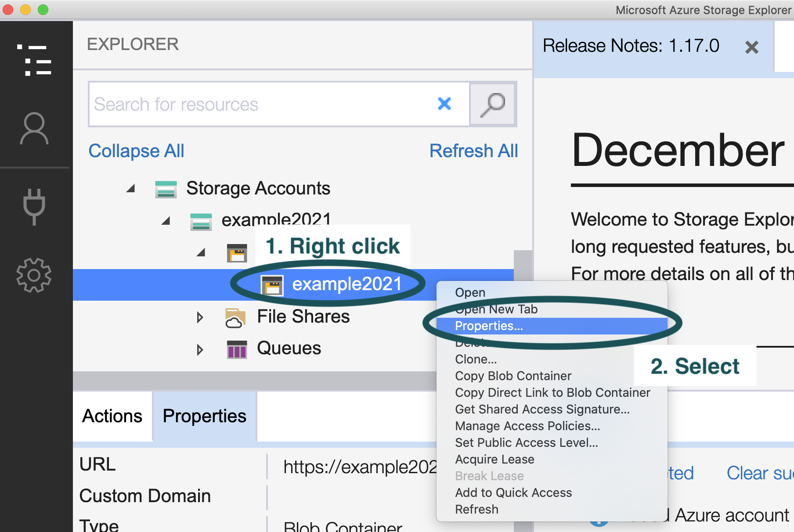Open Settings gear in sidebar
Screen dimensions: 794x532
coord(34,275)
